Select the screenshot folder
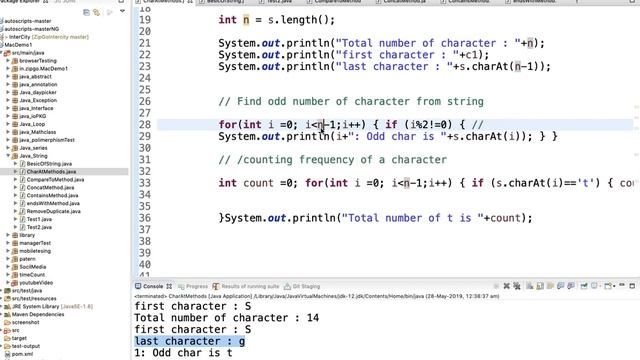 [x=25, y=322]
